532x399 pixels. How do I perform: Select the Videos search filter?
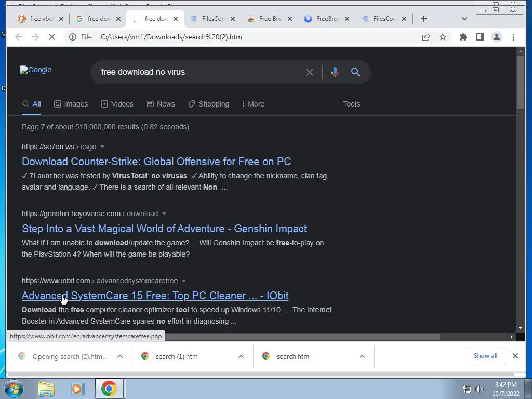117,104
